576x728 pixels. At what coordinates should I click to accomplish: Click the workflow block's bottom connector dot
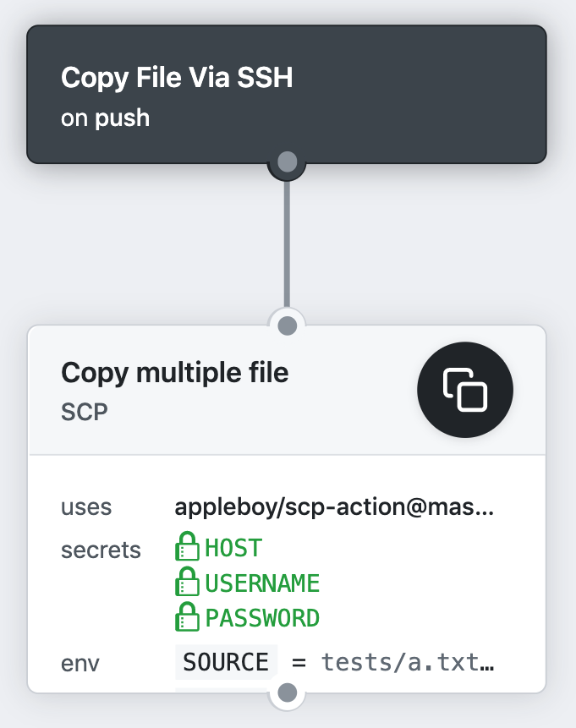tap(287, 161)
